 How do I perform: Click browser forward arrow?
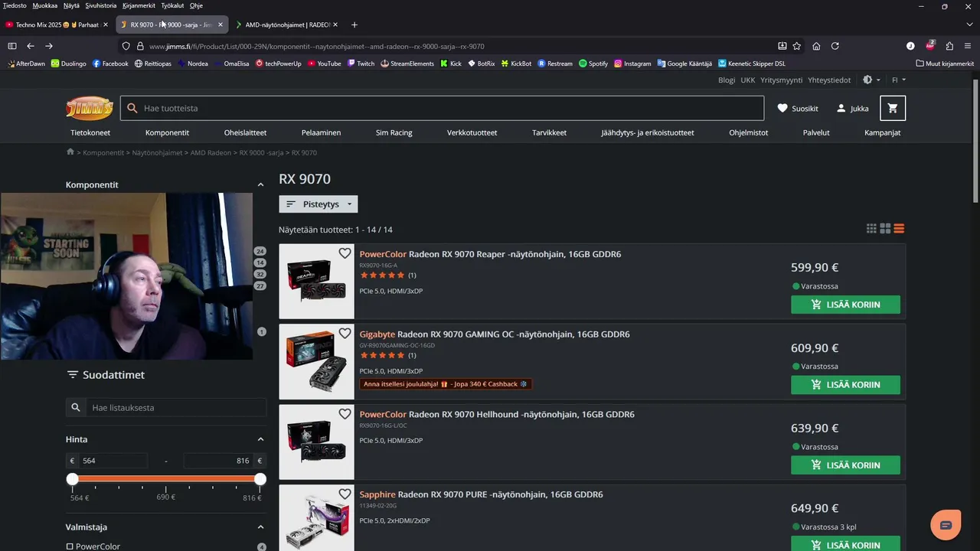pos(49,46)
